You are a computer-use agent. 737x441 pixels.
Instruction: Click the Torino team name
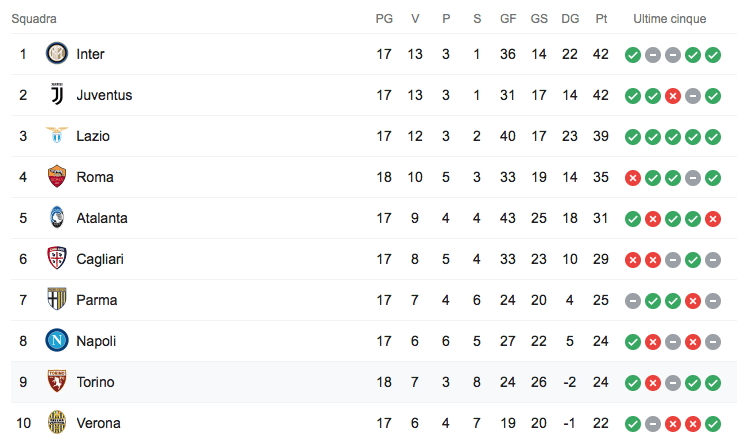point(95,382)
